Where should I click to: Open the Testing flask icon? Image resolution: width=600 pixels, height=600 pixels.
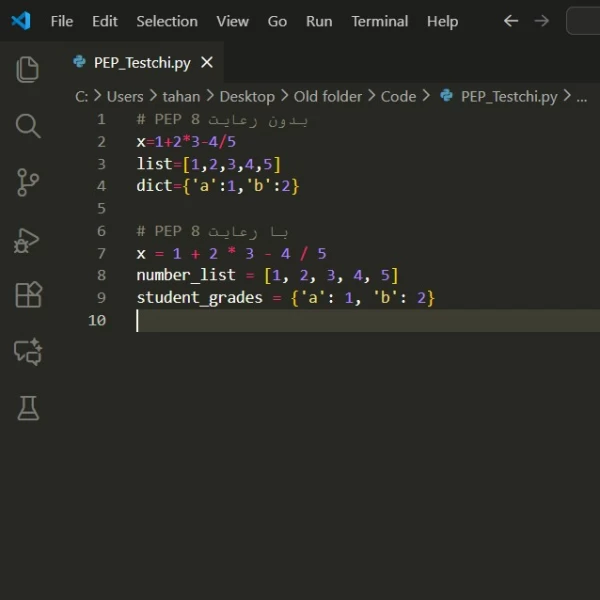[x=28, y=407]
